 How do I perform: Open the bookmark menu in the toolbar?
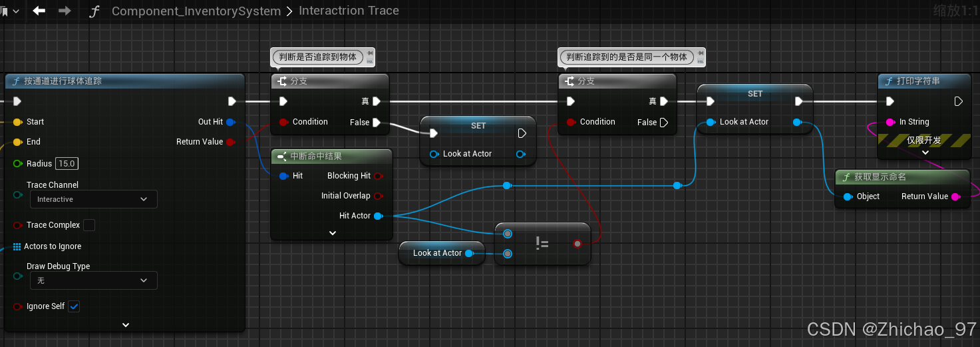10,11
